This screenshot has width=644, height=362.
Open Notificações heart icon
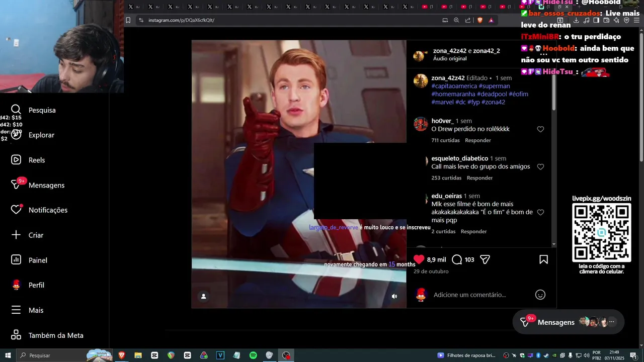coord(16,210)
